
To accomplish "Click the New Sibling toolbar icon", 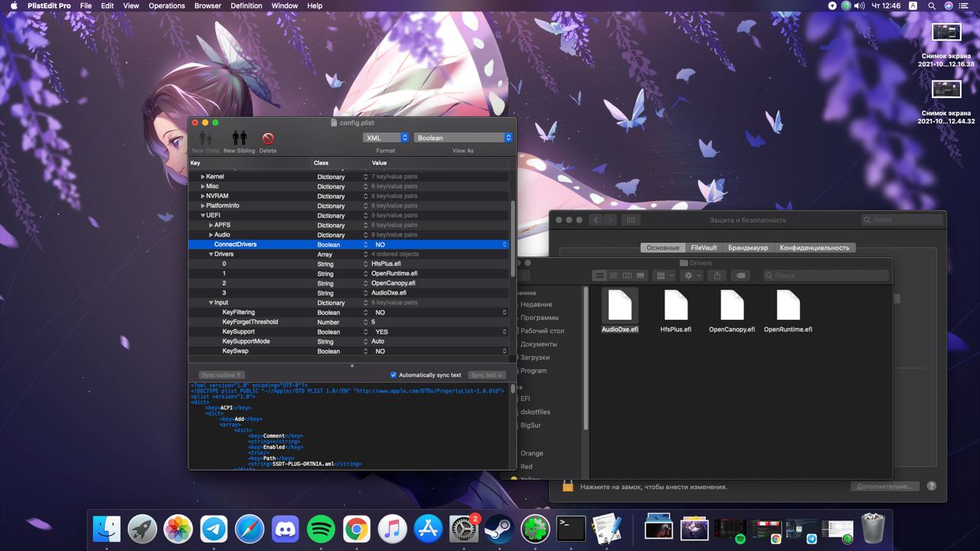I will coord(240,138).
